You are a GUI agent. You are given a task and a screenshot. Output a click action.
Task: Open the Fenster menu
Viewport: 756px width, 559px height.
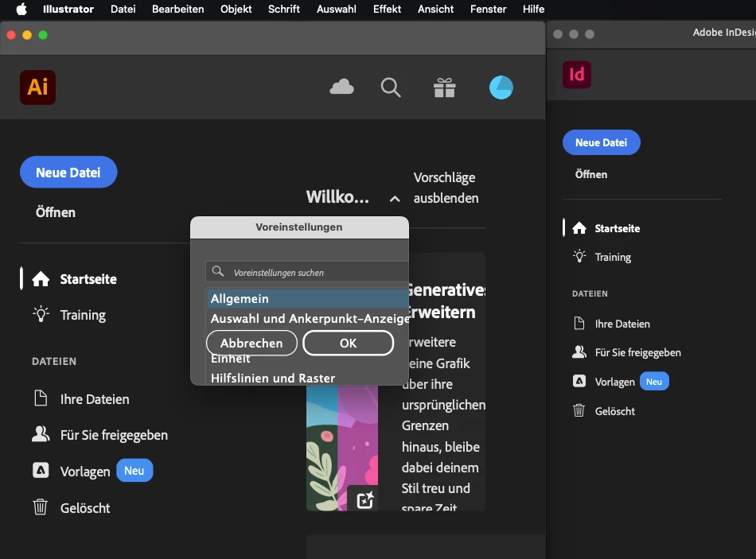[x=489, y=10]
